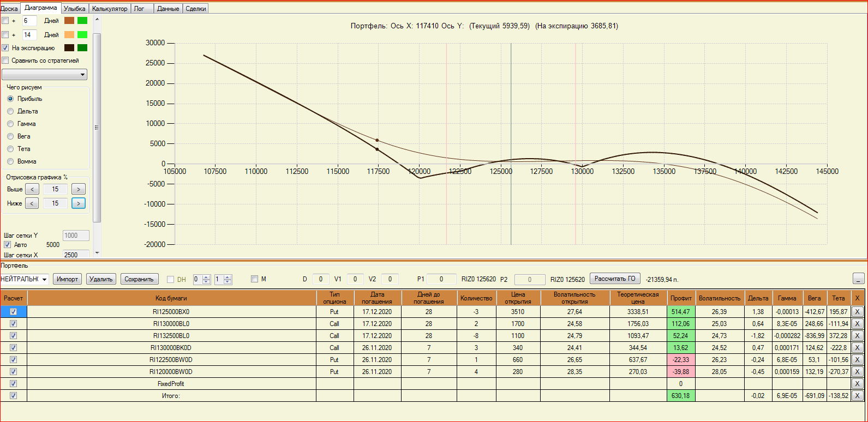Image resolution: width=868 pixels, height=422 pixels.
Task: Open the Калькулятор tab
Action: [x=110, y=9]
